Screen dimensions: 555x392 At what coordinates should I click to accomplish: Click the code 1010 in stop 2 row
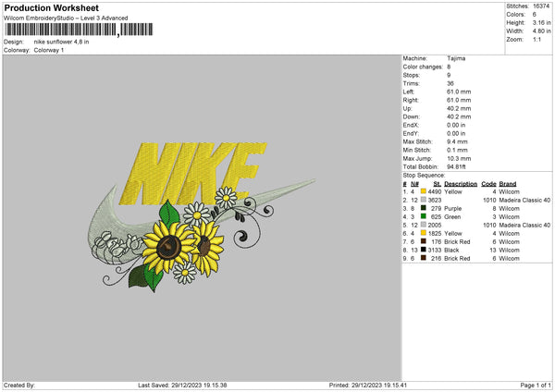point(489,201)
